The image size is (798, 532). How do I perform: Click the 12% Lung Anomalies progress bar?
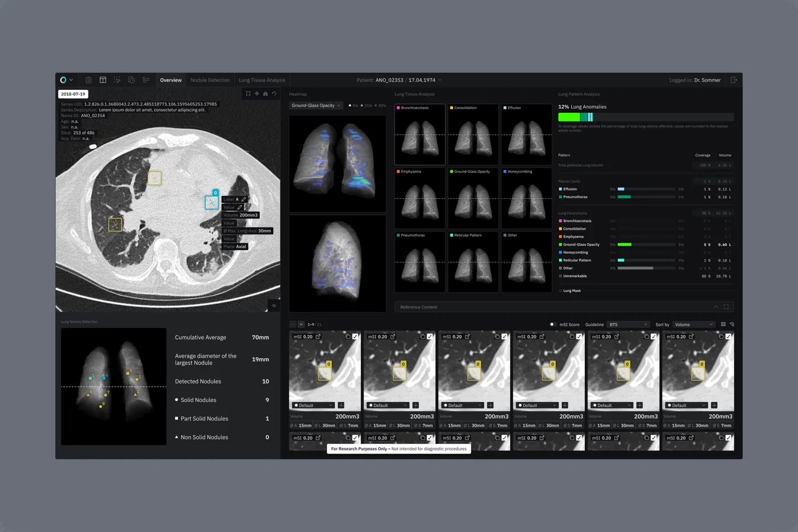(x=646, y=117)
